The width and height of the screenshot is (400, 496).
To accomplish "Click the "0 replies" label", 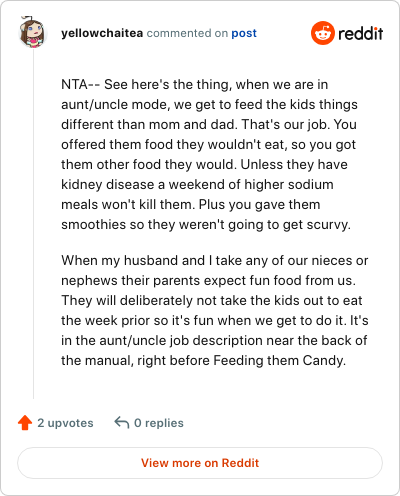I will tap(159, 423).
